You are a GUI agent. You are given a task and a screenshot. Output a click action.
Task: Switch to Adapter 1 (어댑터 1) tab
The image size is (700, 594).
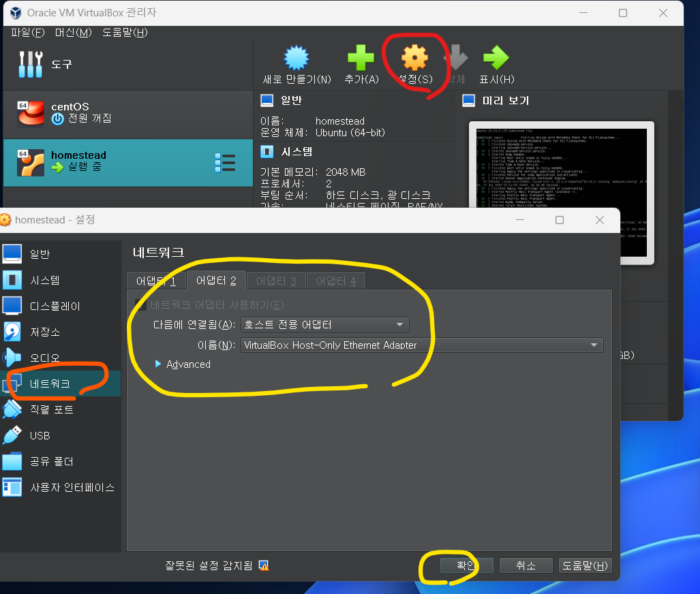click(x=156, y=281)
